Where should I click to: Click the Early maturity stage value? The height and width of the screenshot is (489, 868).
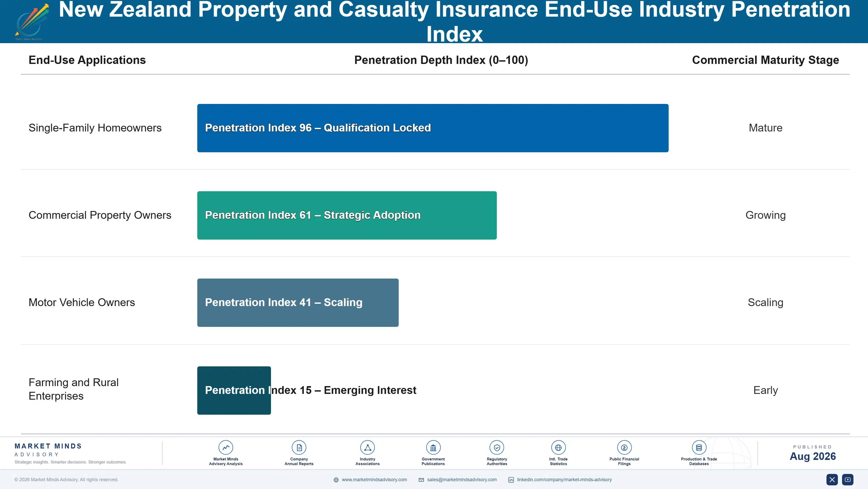click(765, 390)
